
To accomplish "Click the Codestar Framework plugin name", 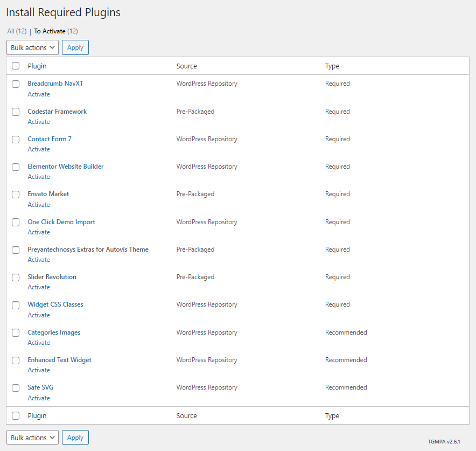I will tap(57, 112).
